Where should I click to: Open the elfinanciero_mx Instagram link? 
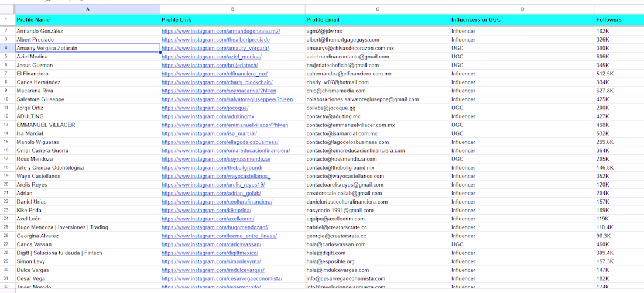click(x=214, y=74)
